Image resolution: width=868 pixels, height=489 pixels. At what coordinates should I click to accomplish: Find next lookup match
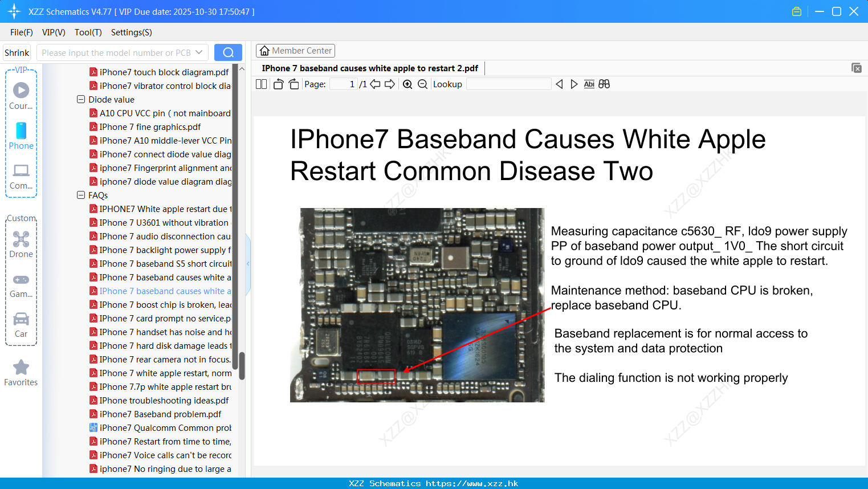(574, 84)
